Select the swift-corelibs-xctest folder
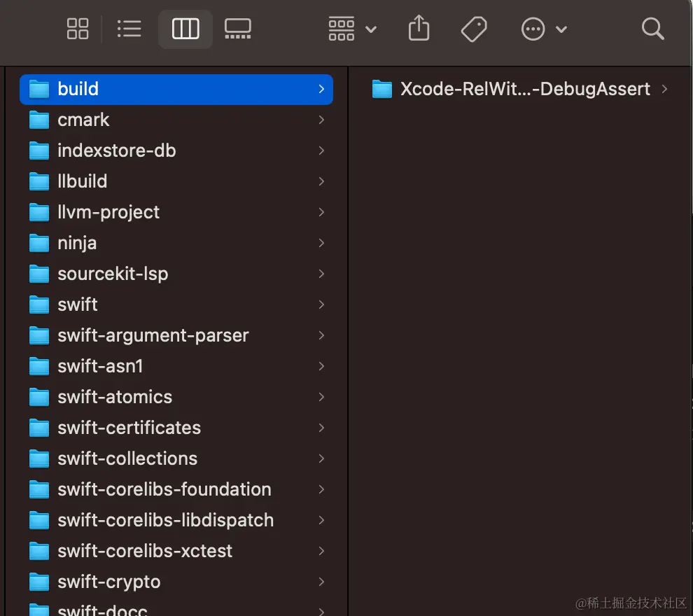Screen dimensions: 693x616 (x=176, y=551)
